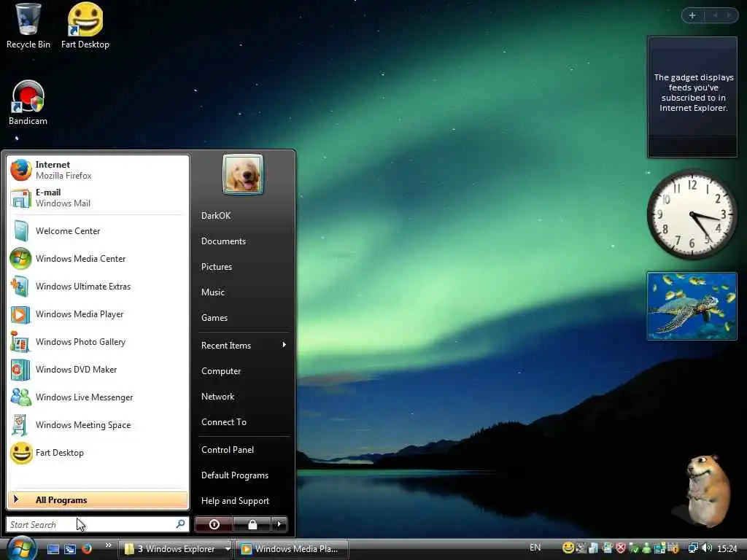This screenshot has height=560, width=747.
Task: Launch Firefox from Quick Launch bar
Action: coord(87,548)
